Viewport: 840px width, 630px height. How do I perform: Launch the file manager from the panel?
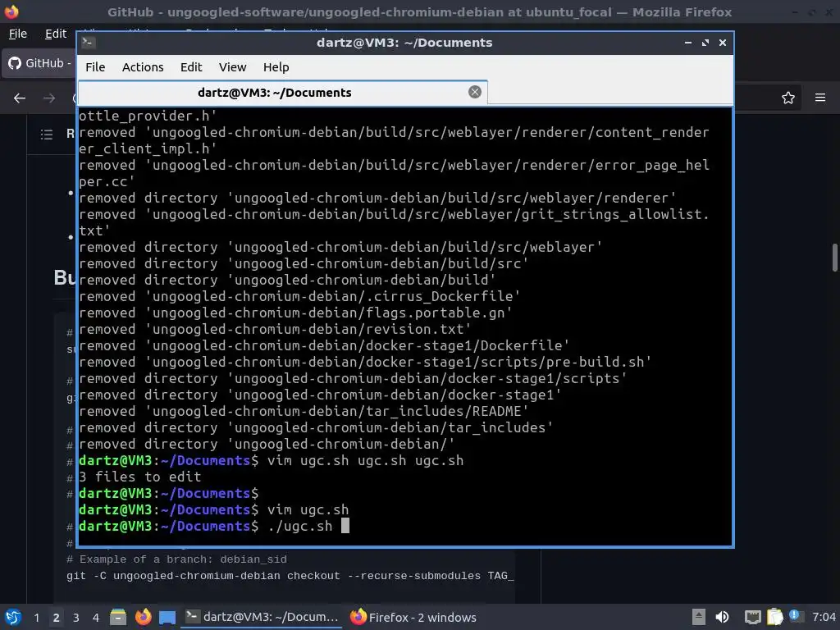118,617
